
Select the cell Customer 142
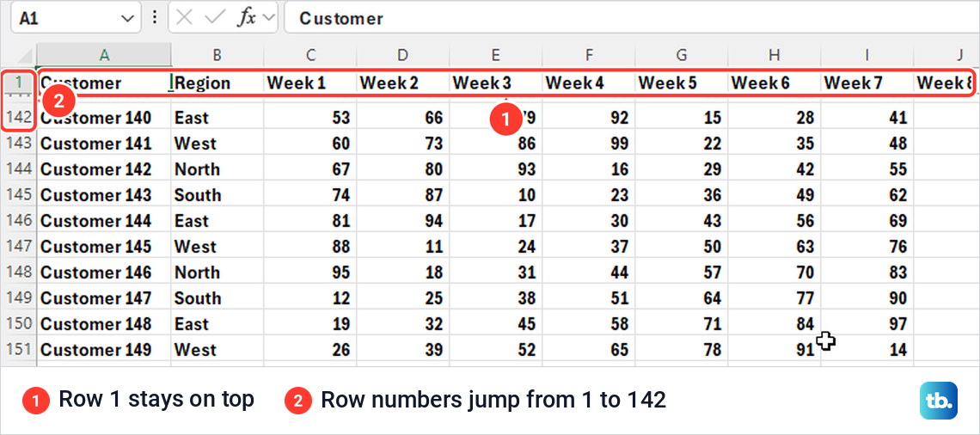[104, 168]
